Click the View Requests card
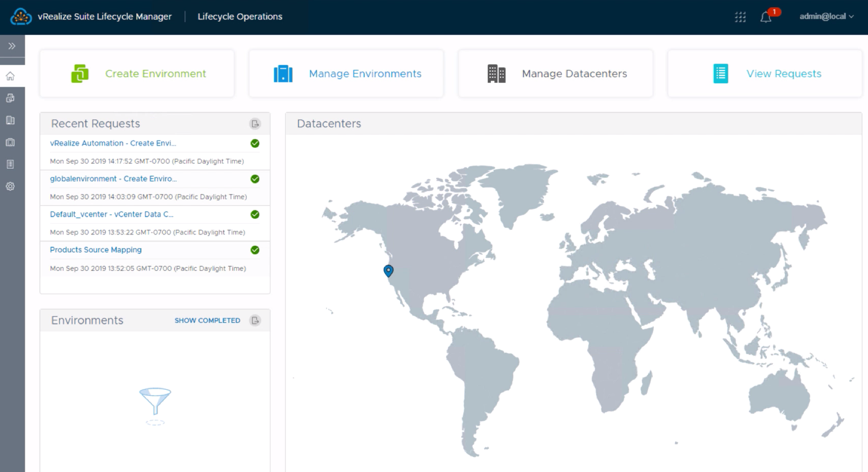 point(764,74)
